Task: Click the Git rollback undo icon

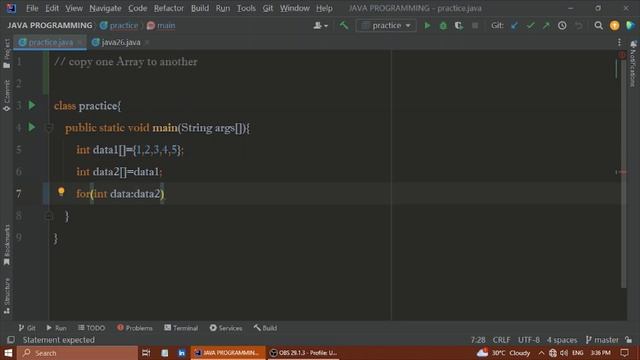Action: pos(578,25)
